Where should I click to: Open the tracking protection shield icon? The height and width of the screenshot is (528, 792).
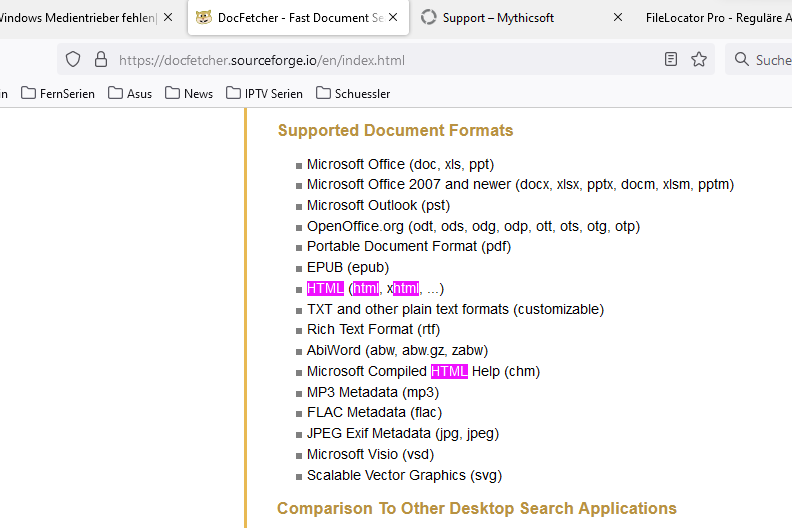click(73, 60)
